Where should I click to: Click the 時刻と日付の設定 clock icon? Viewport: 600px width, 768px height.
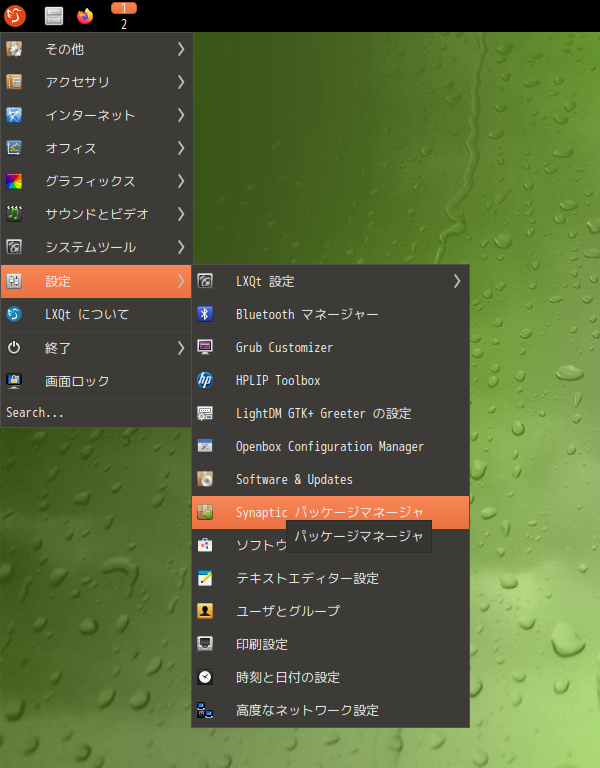coord(205,677)
